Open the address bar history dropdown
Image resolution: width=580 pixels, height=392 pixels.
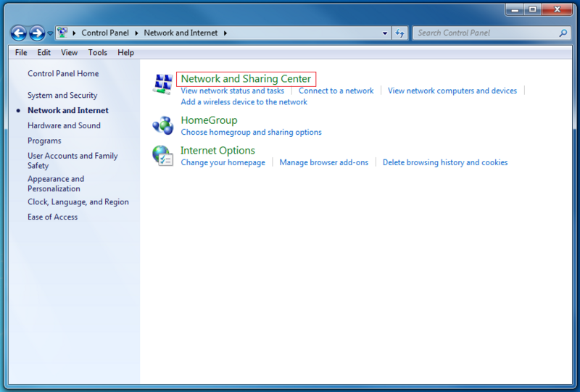click(x=385, y=33)
